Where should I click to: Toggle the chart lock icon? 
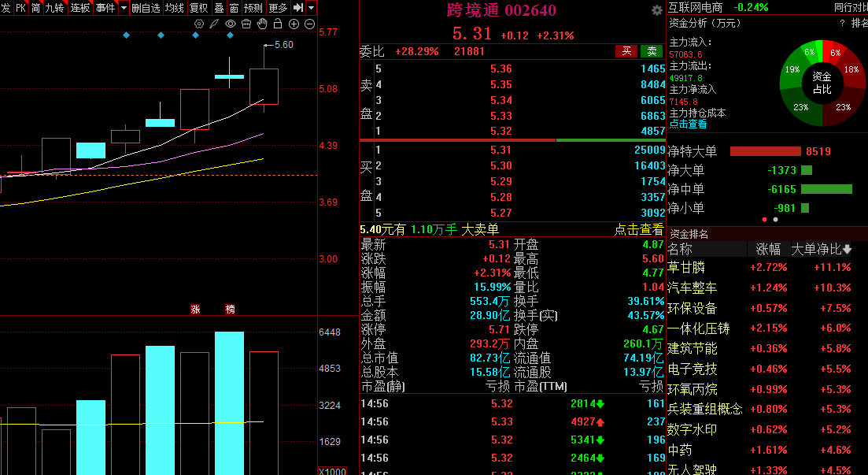point(278,24)
